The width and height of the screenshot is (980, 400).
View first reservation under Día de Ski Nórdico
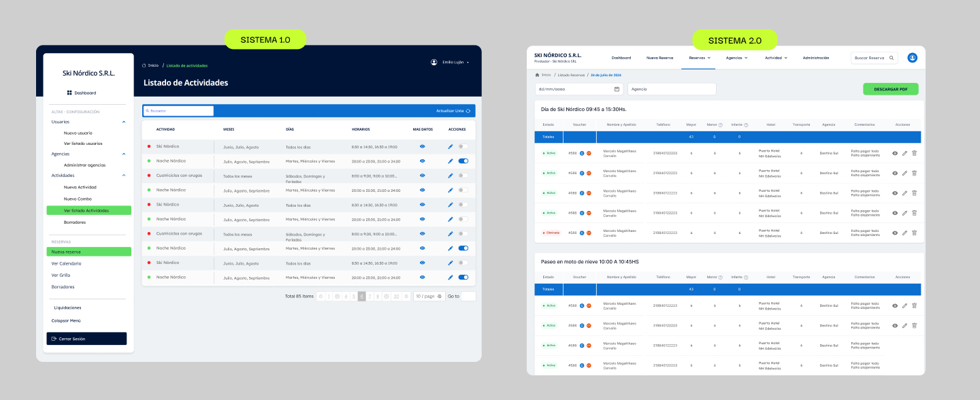click(x=895, y=153)
